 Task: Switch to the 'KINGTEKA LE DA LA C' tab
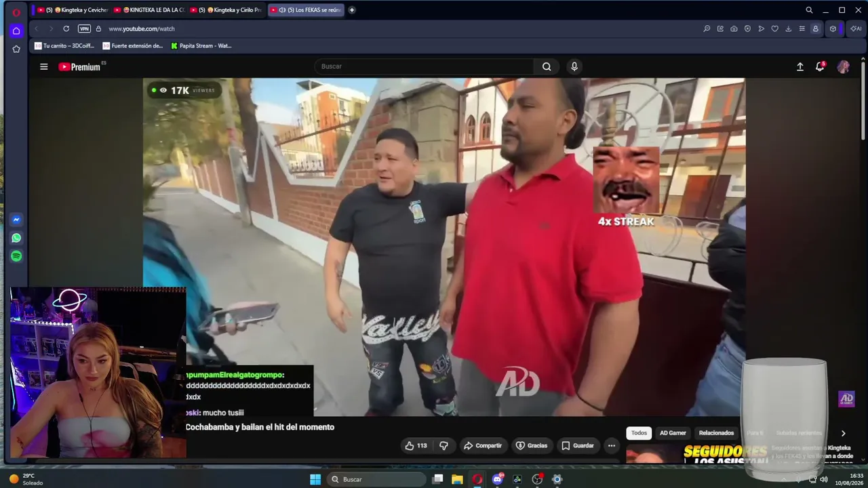point(149,10)
